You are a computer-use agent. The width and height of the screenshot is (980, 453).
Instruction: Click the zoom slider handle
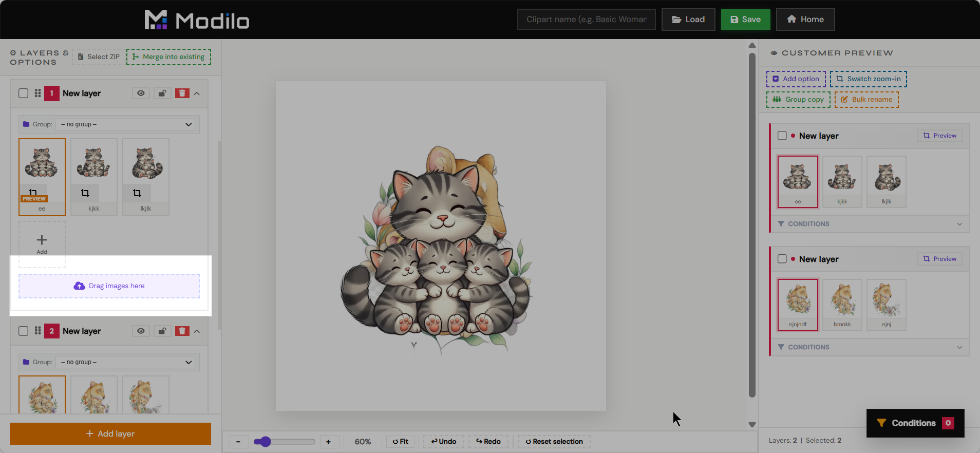tap(265, 442)
